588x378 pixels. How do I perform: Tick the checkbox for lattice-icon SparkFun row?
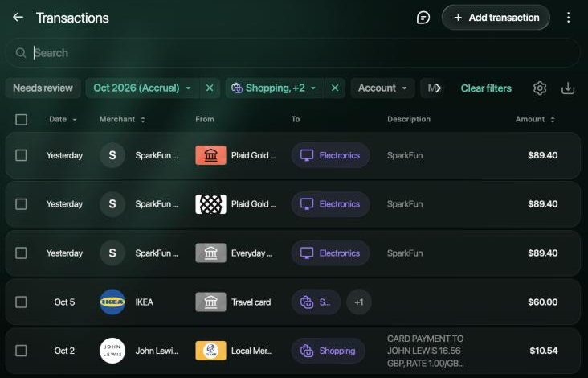(x=22, y=203)
